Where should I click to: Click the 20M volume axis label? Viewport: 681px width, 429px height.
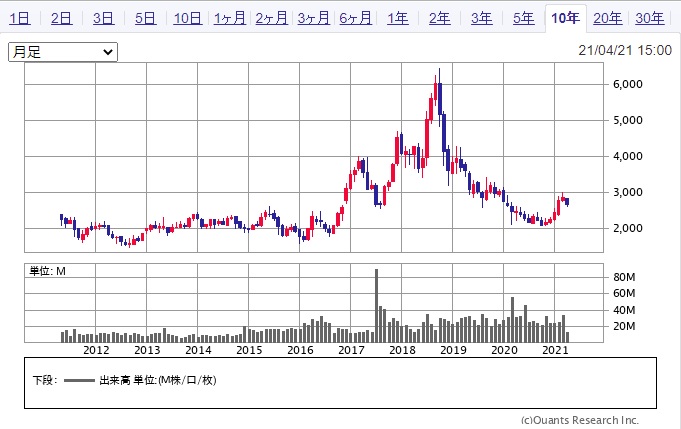coord(624,326)
